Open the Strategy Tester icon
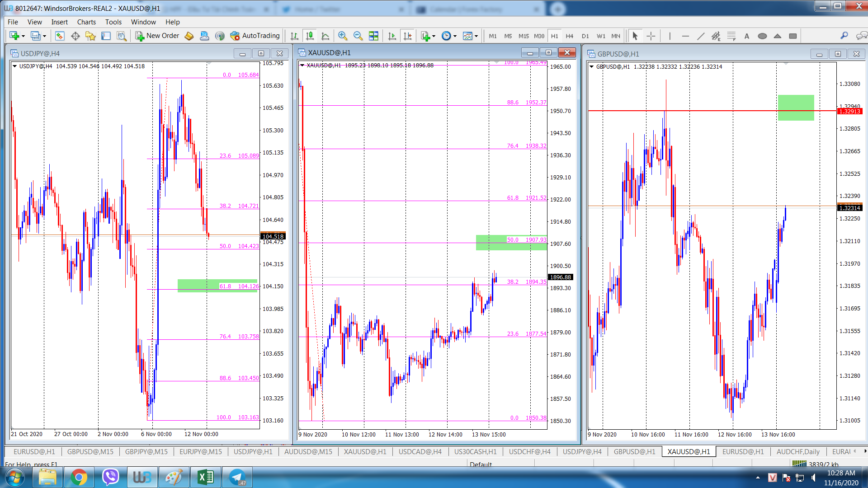 pyautogui.click(x=121, y=36)
